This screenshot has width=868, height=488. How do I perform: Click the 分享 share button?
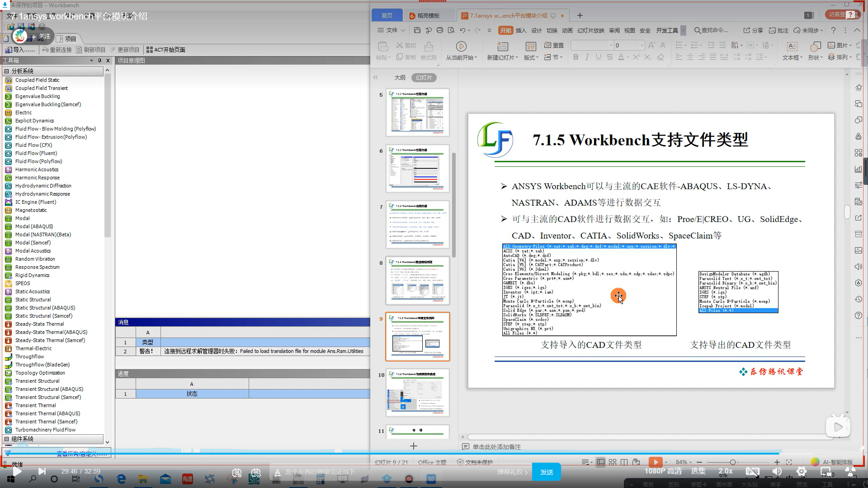click(x=753, y=30)
